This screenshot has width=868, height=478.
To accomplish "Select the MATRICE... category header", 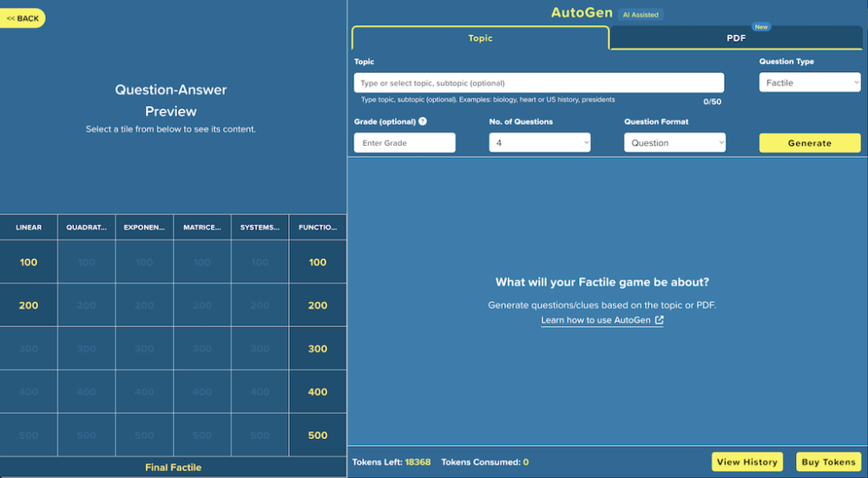I will coord(202,227).
